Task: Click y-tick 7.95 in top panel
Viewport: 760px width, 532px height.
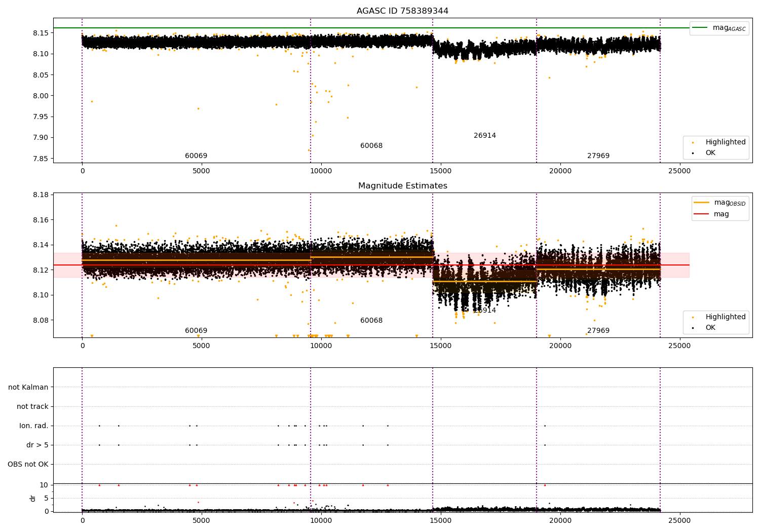Action: (41, 117)
